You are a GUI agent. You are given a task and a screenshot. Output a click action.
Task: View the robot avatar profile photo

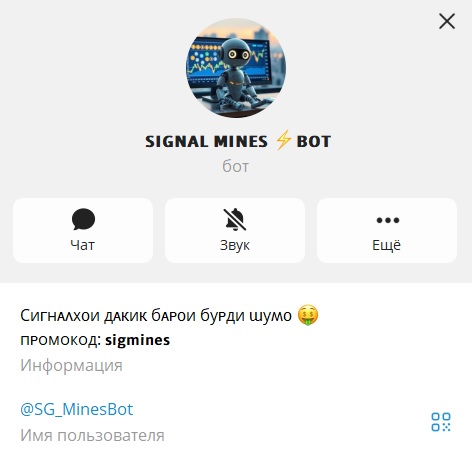click(236, 68)
